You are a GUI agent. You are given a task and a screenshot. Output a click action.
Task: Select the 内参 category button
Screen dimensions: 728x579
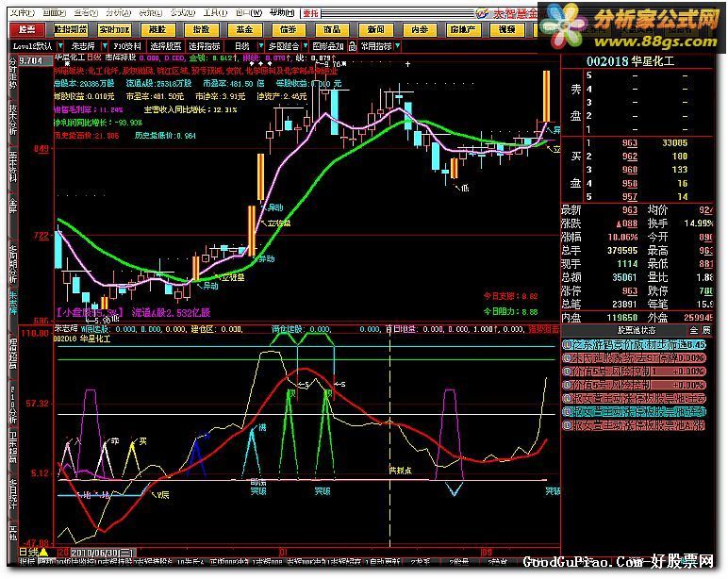pos(420,30)
